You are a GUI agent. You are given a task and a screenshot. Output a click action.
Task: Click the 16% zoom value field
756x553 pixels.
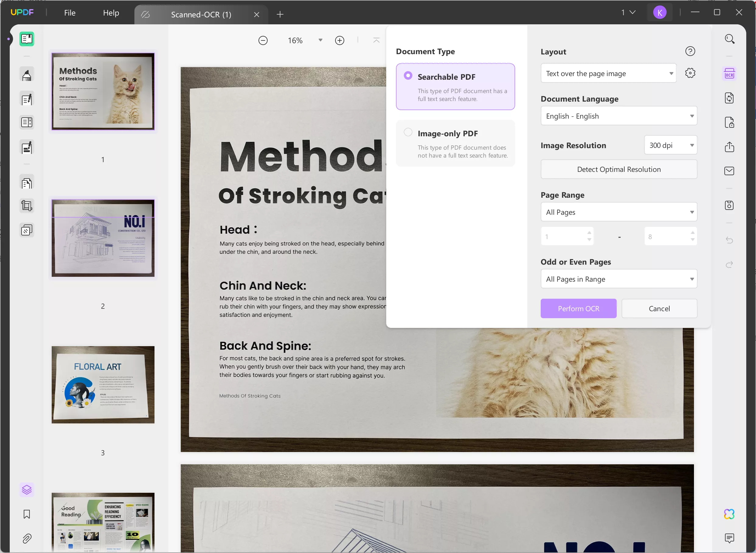(x=295, y=40)
